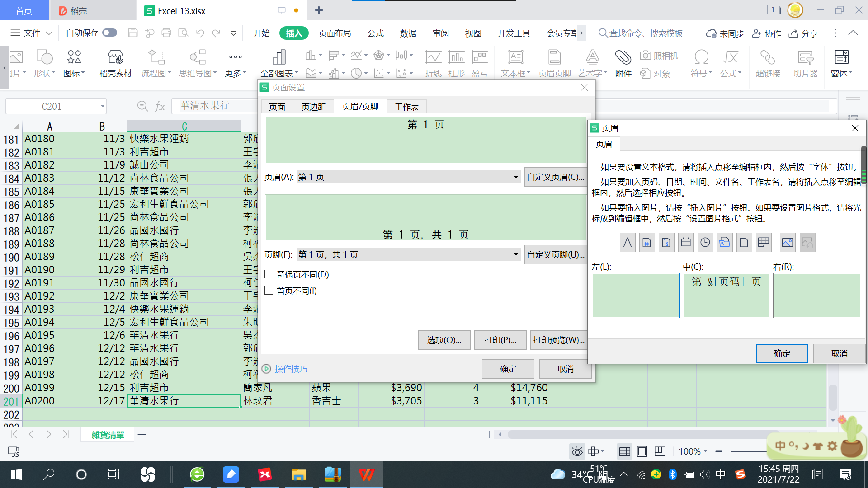Switch to the 页边距 tab

(x=314, y=107)
